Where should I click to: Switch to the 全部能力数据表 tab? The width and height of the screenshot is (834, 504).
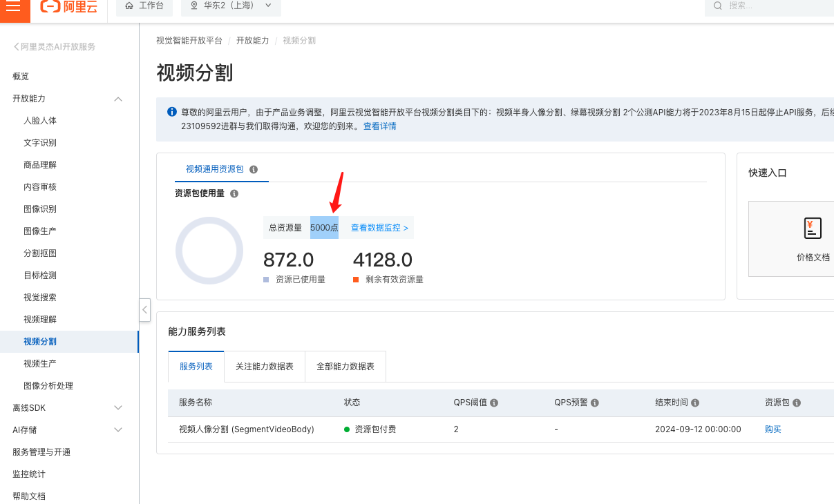[345, 367]
